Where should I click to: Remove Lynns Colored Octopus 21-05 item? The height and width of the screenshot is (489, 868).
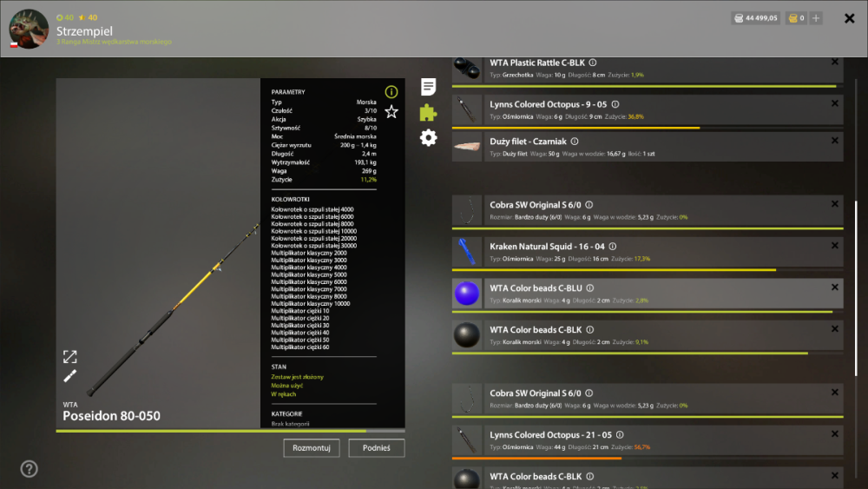coord(835,434)
